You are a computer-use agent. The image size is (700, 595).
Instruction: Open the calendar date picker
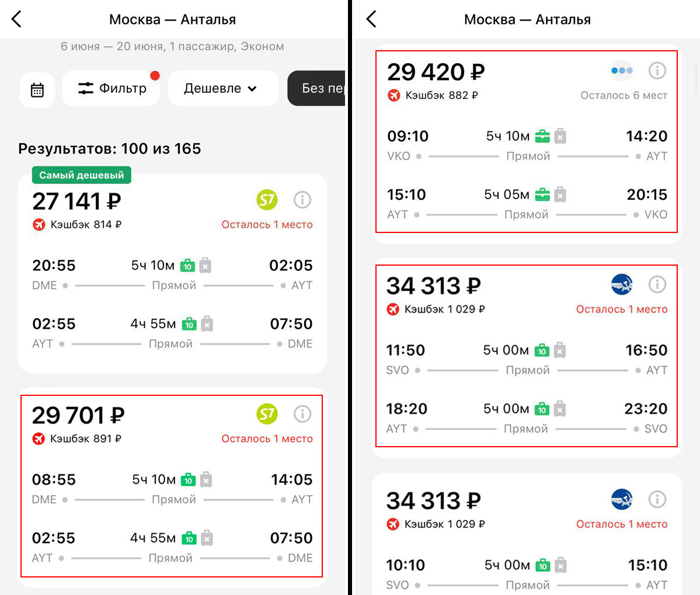pyautogui.click(x=37, y=89)
